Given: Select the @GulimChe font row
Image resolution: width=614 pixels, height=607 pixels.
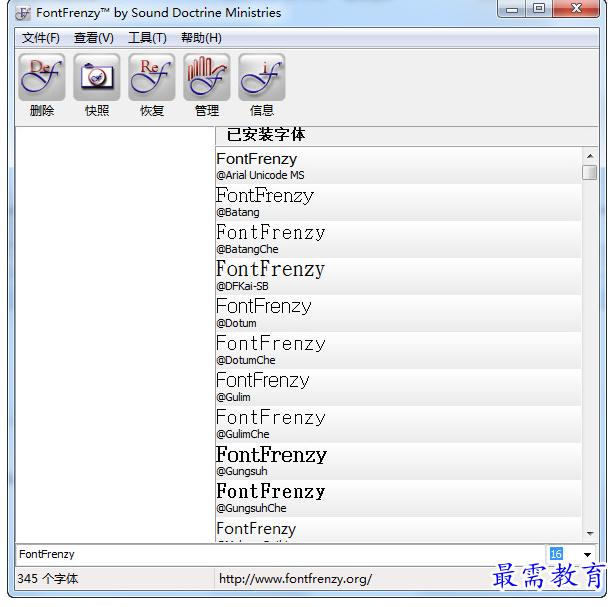Looking at the screenshot, I should click(398, 425).
